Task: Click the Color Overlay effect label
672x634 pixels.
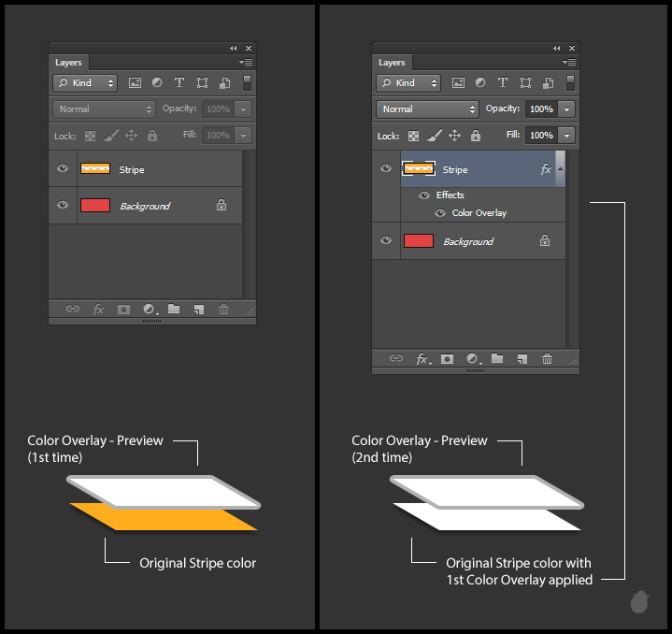Action: [479, 213]
